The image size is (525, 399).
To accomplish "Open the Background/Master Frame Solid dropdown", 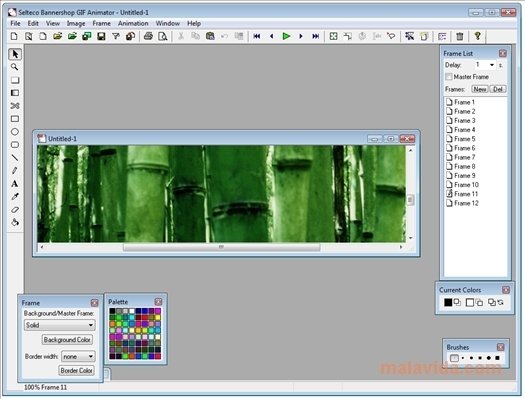I will (x=59, y=325).
